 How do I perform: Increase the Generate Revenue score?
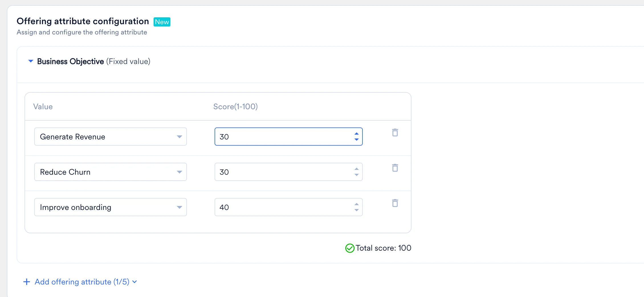(x=356, y=134)
